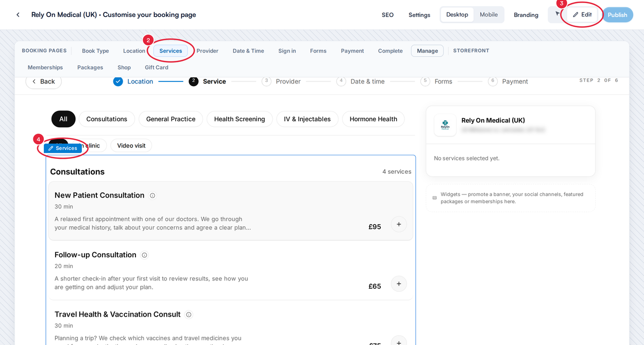Filter services by IV & Injectables
This screenshot has height=345, width=644.
(x=307, y=119)
